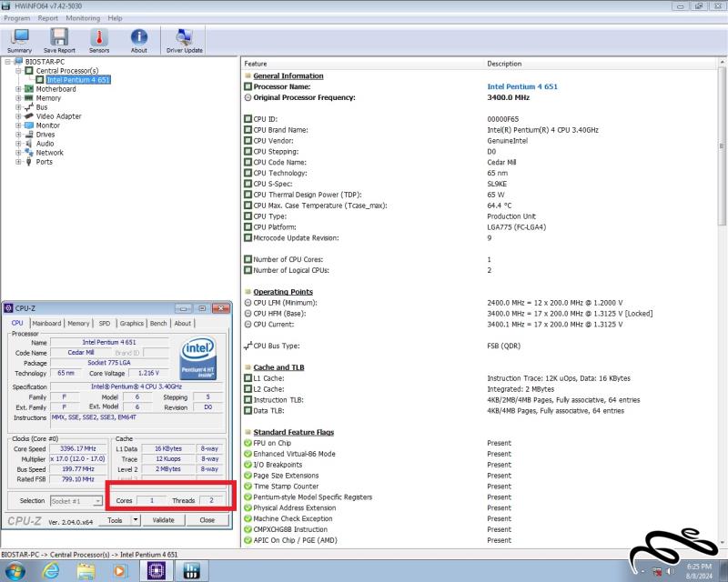Click the Memory icon in tree
Viewport: 728px width, 582px height.
[29, 98]
